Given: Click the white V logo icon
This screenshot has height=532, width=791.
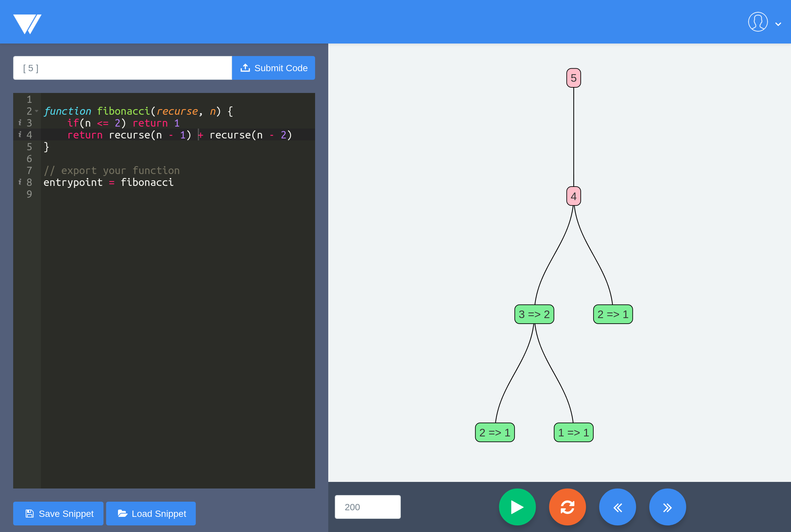Looking at the screenshot, I should 27,24.
